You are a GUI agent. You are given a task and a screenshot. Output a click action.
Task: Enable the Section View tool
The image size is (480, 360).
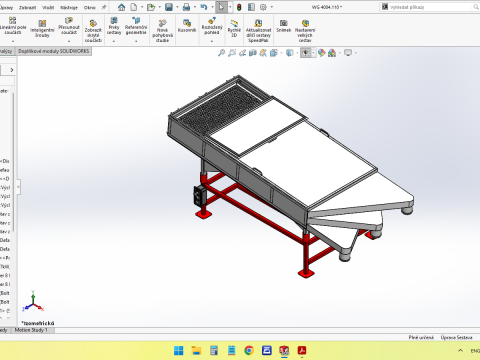click(253, 53)
